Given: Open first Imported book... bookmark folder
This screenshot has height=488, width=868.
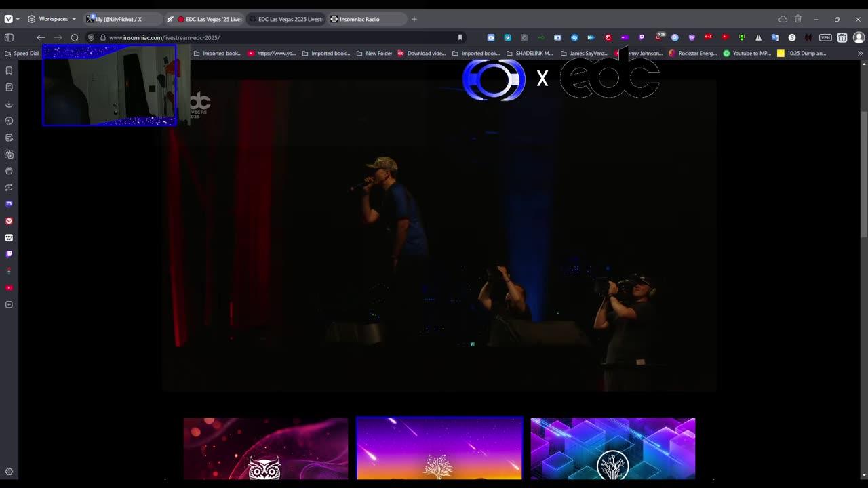Looking at the screenshot, I should [x=218, y=53].
